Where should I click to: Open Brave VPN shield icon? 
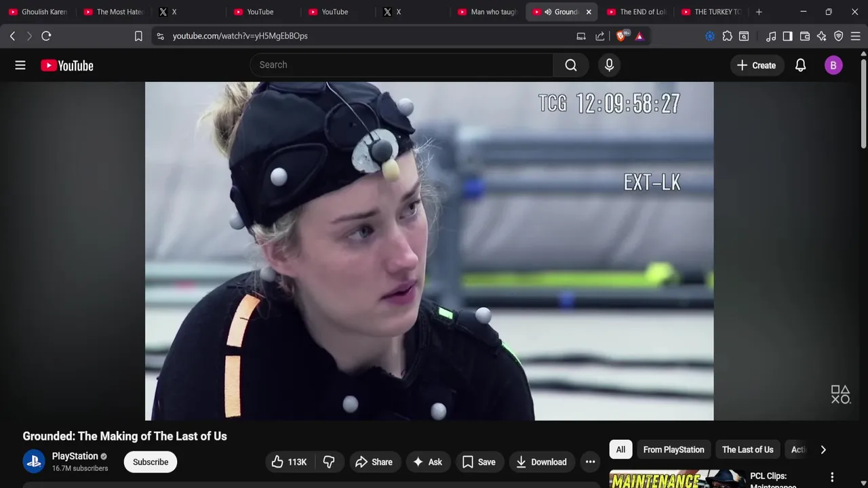(838, 36)
